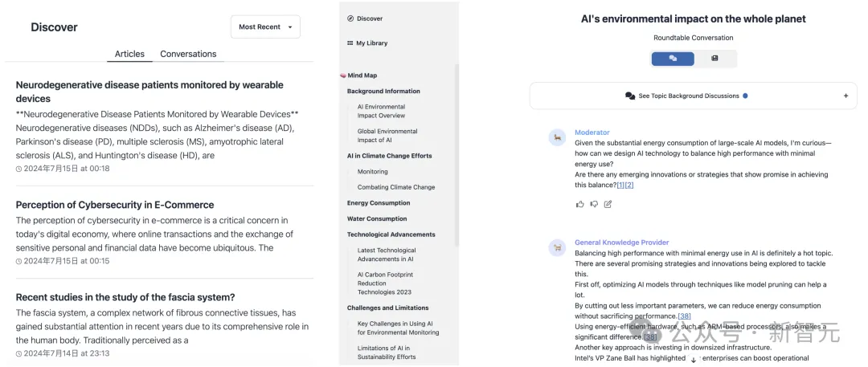Select AI Environmental Impact Overview node
The image size is (868, 367).
click(381, 111)
